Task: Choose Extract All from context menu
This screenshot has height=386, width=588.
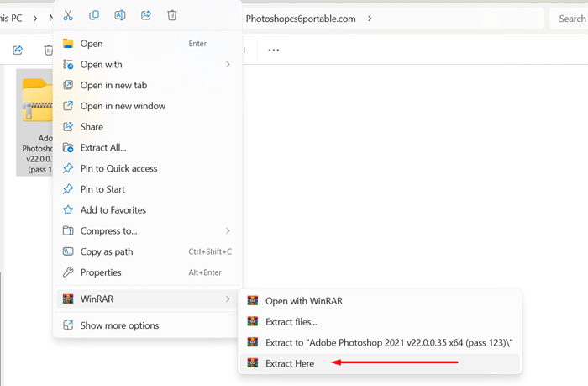Action: 103,148
